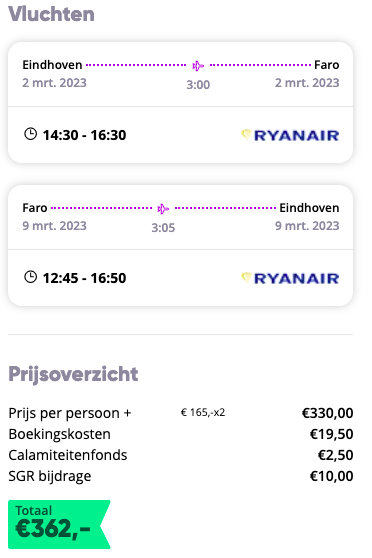Click the green Totaal €362,- price tag

point(59,524)
